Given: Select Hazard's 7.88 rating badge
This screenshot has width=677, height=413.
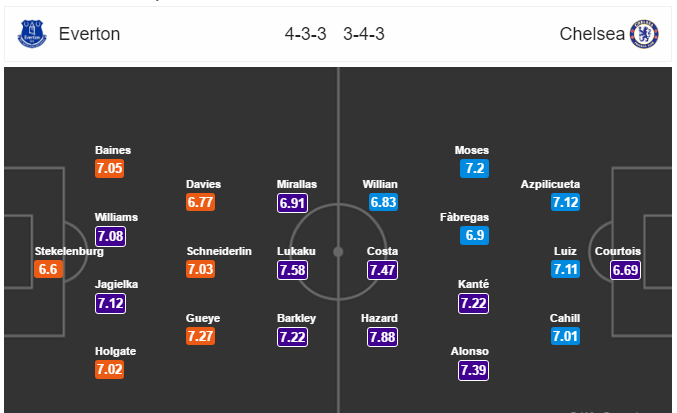Looking at the screenshot, I should (382, 337).
